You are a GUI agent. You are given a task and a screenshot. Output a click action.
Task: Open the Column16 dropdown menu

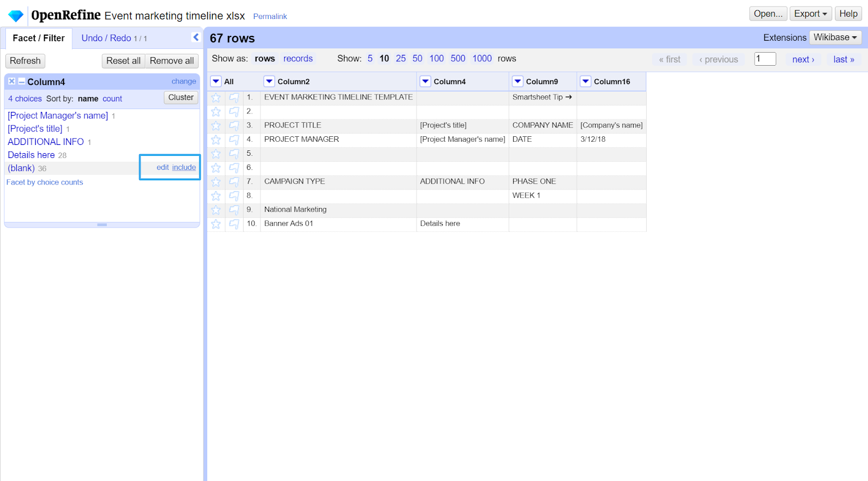585,81
